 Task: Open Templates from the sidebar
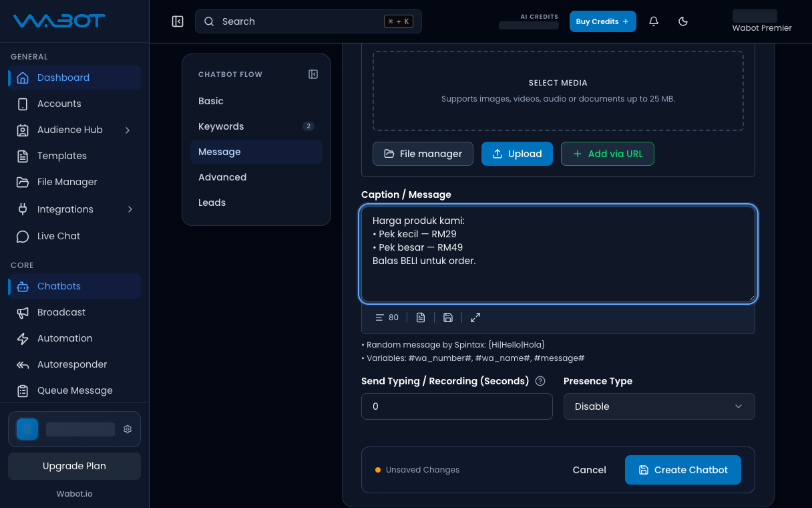[x=74, y=156]
